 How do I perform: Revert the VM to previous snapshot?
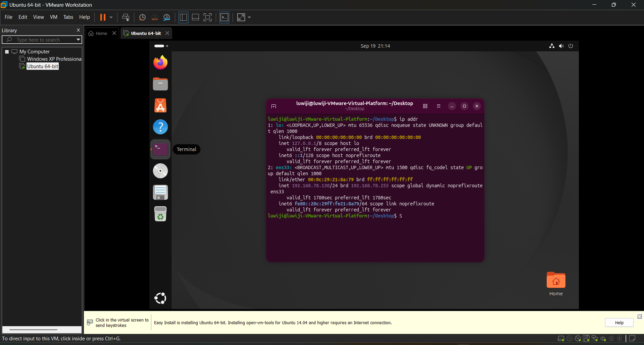(154, 17)
